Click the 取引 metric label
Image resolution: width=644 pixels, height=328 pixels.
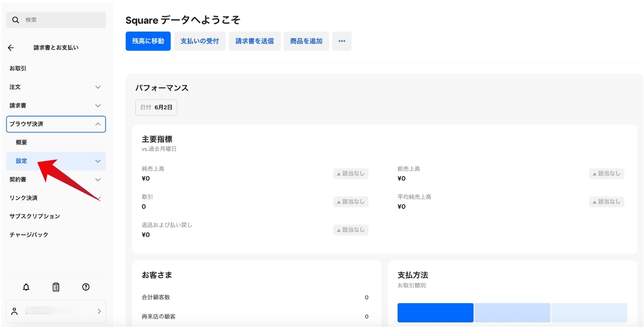147,197
